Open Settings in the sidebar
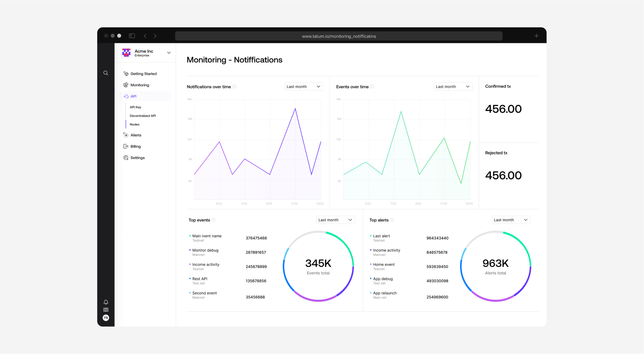 coord(137,158)
